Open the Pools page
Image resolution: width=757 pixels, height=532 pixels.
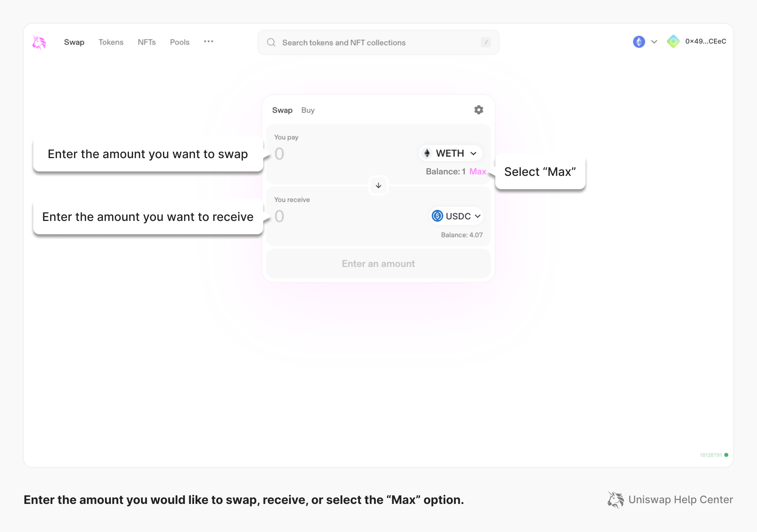coord(180,42)
